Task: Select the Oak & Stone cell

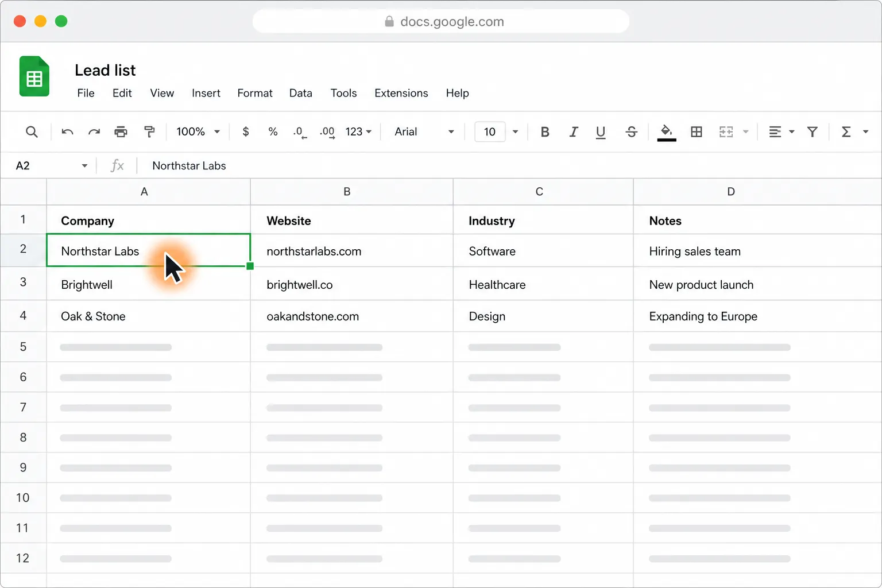Action: 149,316
